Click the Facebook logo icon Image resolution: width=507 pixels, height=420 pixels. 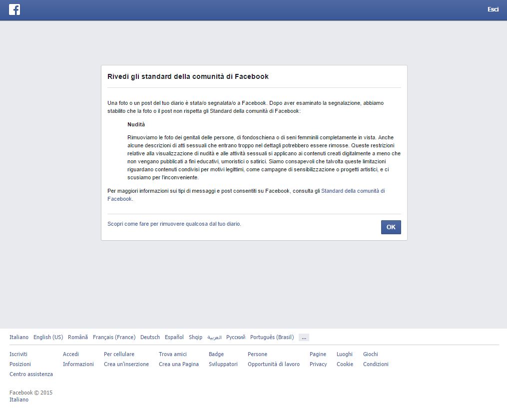pyautogui.click(x=14, y=9)
